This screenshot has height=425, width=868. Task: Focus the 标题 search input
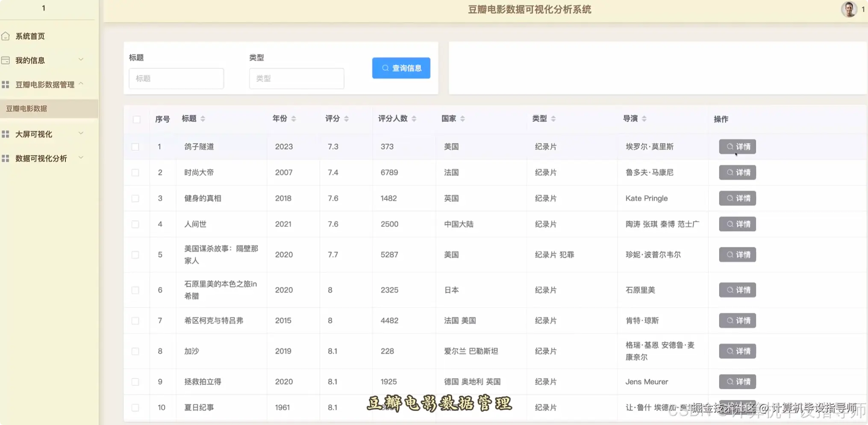(176, 79)
